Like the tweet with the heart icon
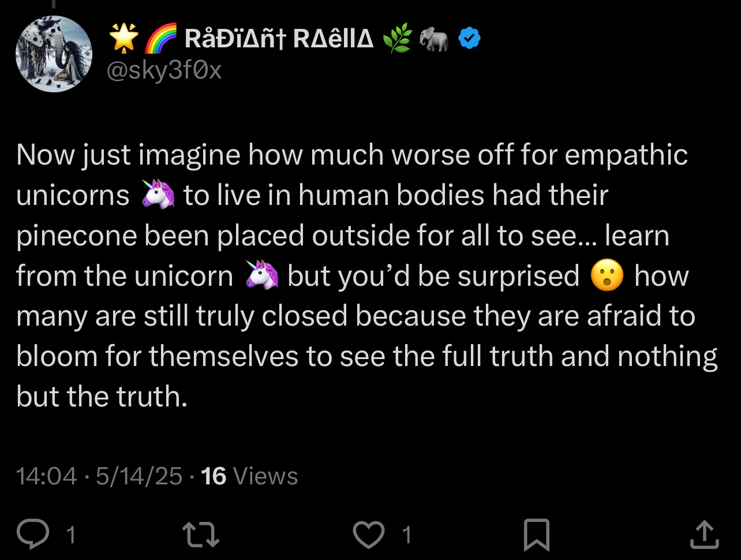Screen dimensions: 741x560 pyautogui.click(x=368, y=534)
